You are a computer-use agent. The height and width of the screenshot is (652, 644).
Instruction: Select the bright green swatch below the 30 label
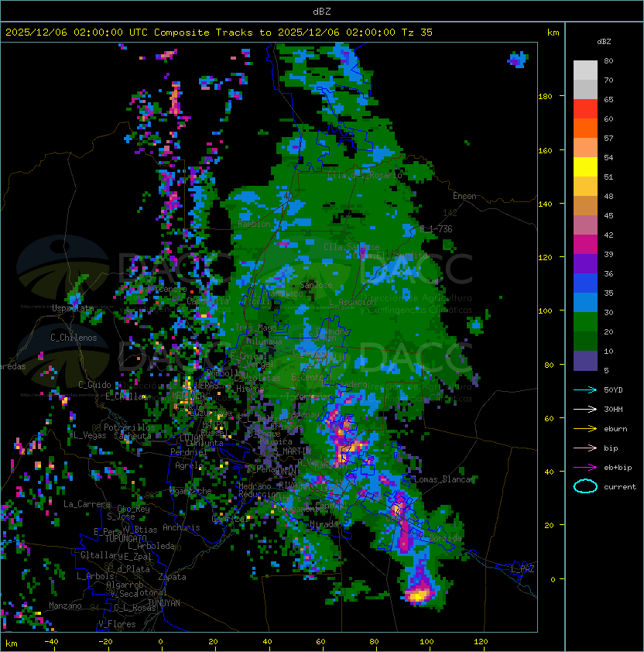point(585,322)
